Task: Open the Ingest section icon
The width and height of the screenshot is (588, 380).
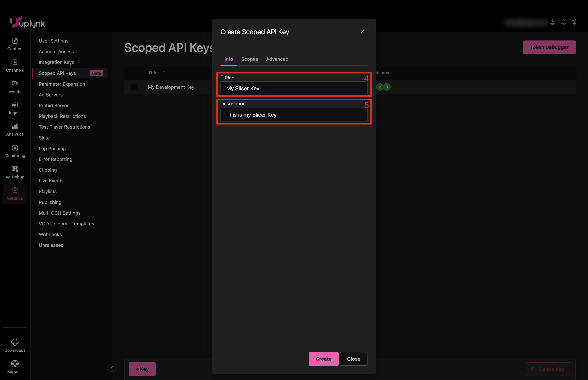Action: click(x=15, y=105)
